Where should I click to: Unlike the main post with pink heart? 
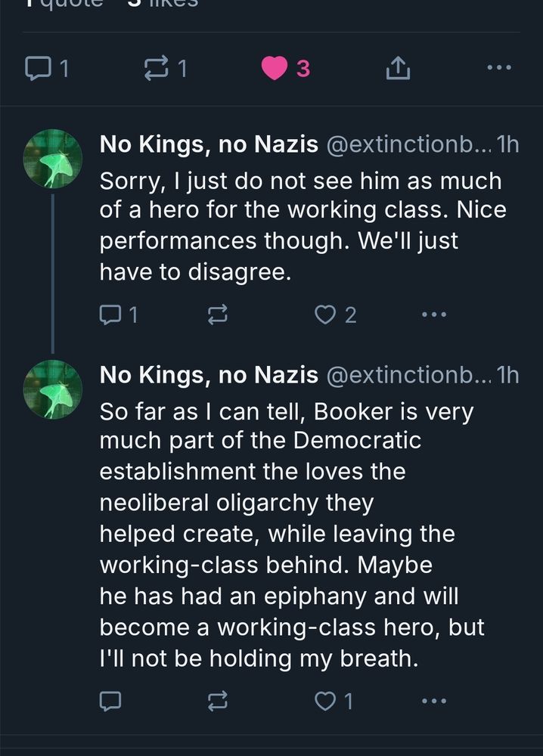tap(275, 69)
